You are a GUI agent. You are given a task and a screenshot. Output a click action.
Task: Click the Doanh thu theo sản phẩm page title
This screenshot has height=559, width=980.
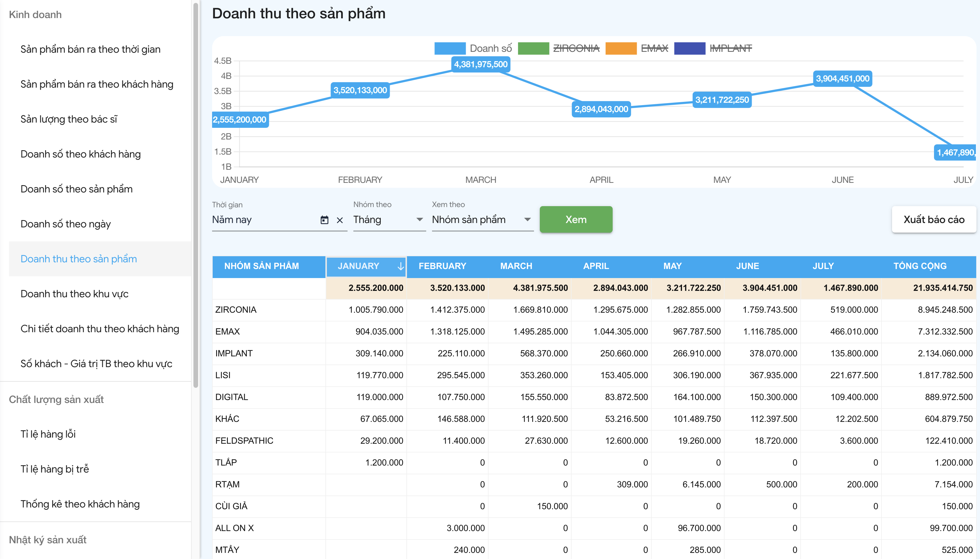pos(299,13)
